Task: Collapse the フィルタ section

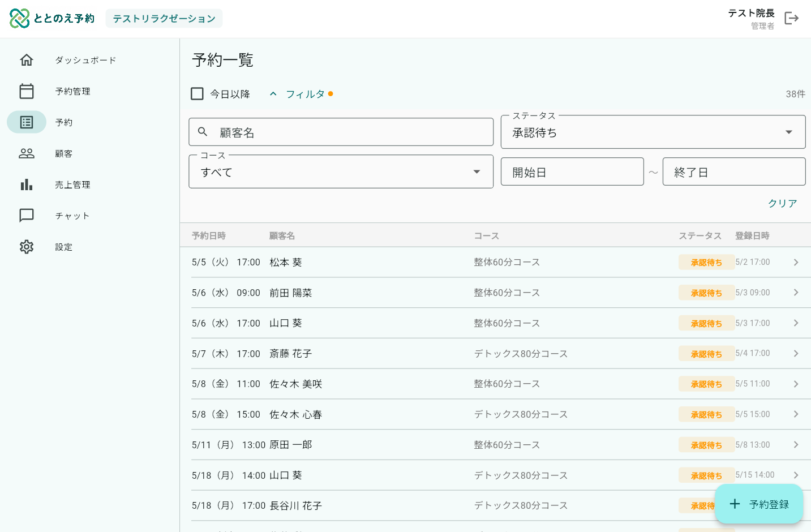Action: (301, 94)
